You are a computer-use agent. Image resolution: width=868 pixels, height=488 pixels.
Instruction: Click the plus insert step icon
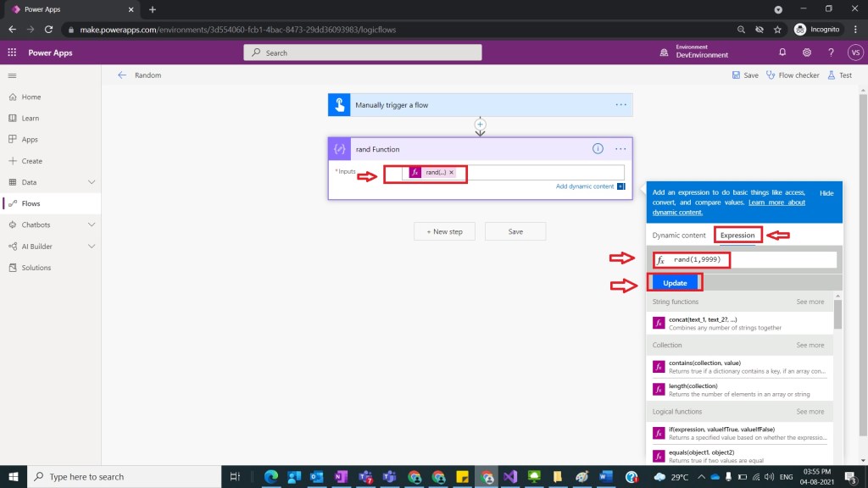pyautogui.click(x=480, y=124)
